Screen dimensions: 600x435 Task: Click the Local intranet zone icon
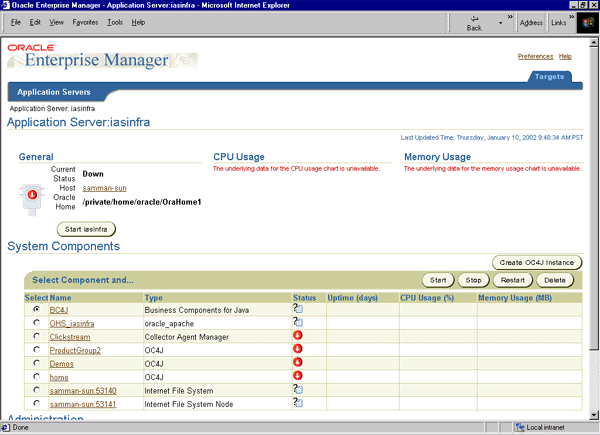click(520, 427)
